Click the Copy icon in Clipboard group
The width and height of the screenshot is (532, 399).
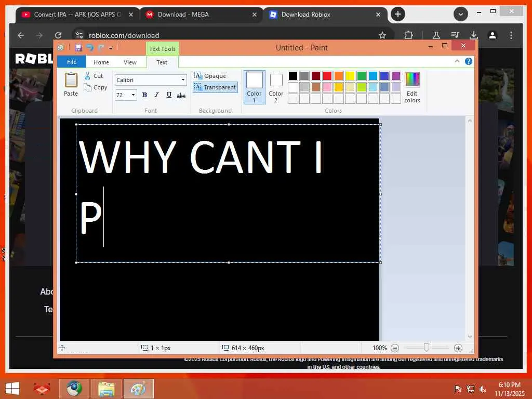pos(87,87)
